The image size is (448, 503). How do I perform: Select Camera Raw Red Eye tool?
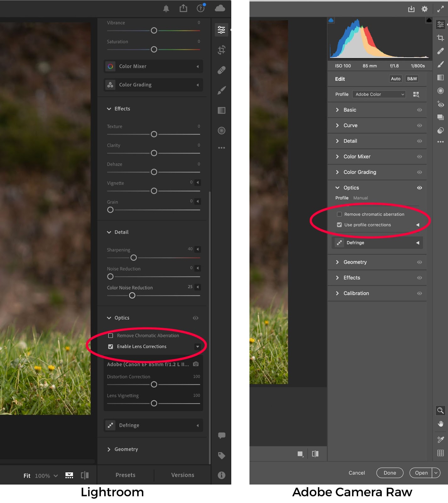click(x=440, y=104)
